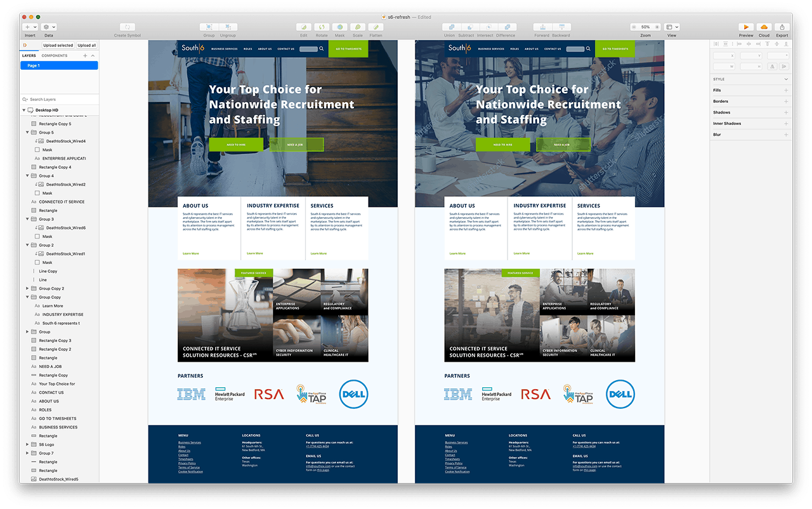812x509 pixels.
Task: Select the Edit tool in the toolbar
Action: point(304,27)
